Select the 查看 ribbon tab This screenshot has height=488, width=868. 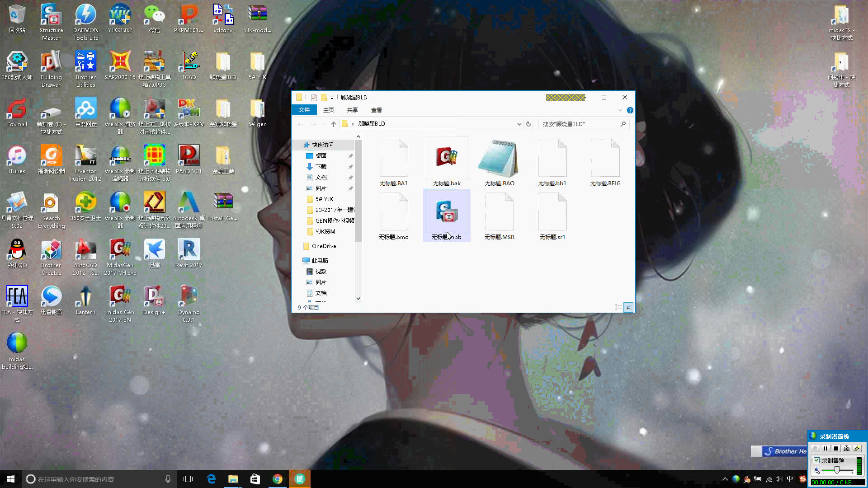click(376, 110)
